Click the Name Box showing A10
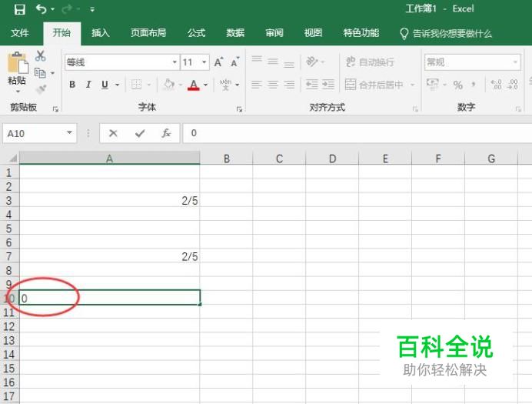The height and width of the screenshot is (404, 532). click(x=40, y=133)
